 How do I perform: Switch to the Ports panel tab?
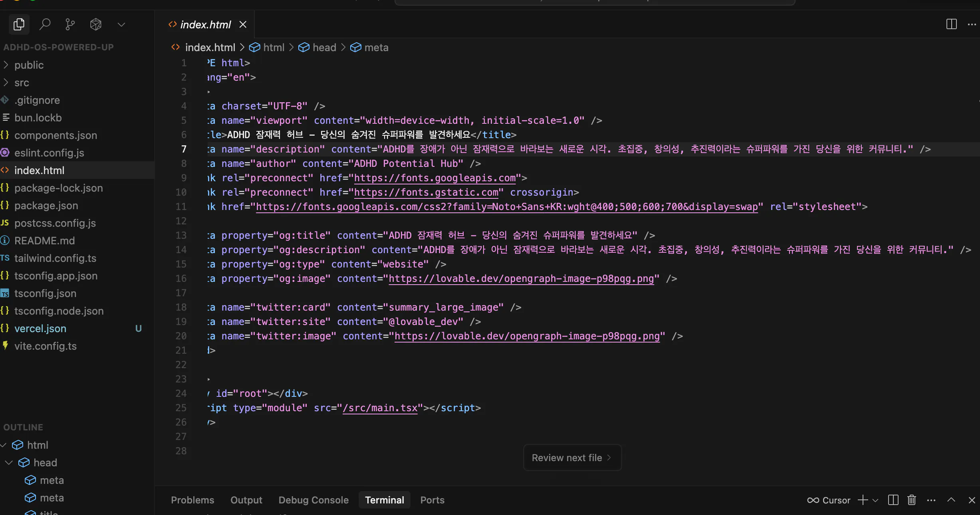(432, 500)
